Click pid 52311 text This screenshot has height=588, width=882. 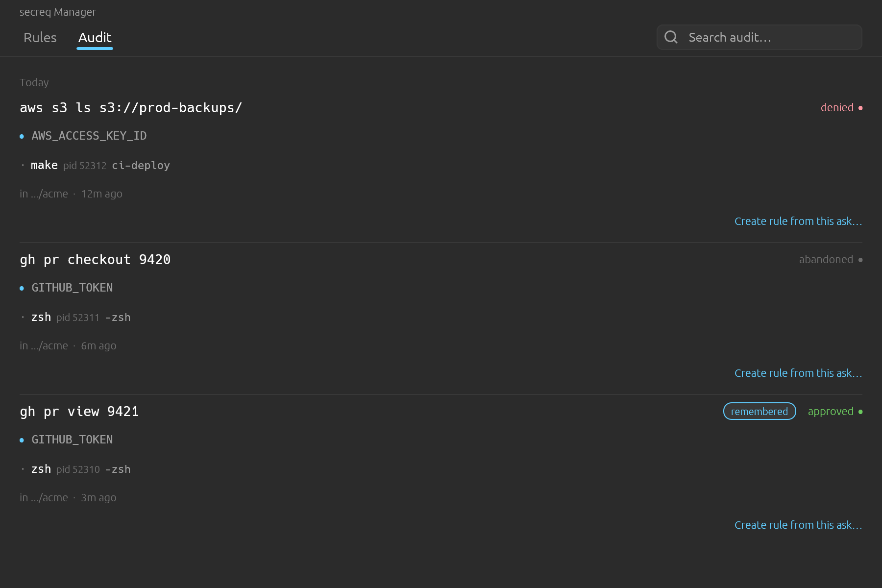click(78, 318)
